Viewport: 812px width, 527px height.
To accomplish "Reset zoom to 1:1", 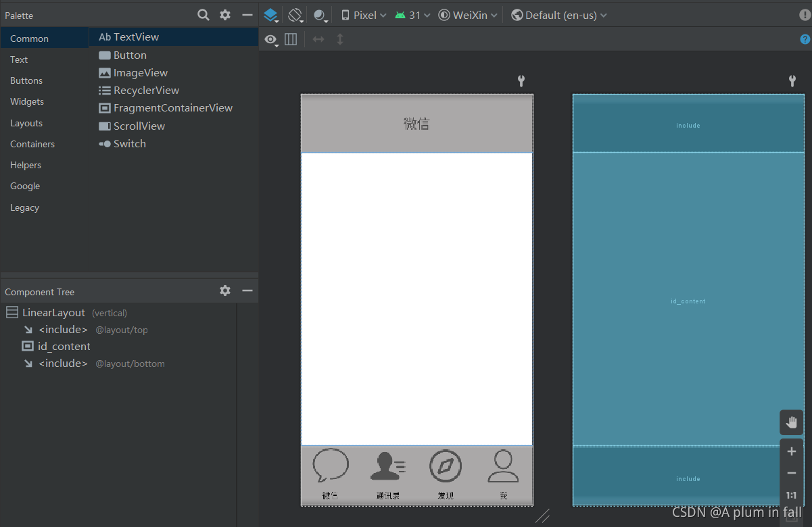I will coord(792,495).
